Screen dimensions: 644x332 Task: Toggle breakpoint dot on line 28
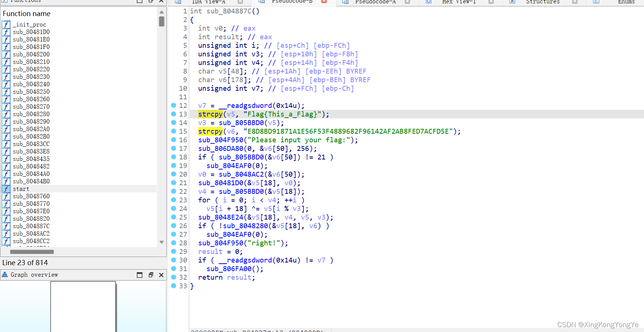click(x=173, y=243)
